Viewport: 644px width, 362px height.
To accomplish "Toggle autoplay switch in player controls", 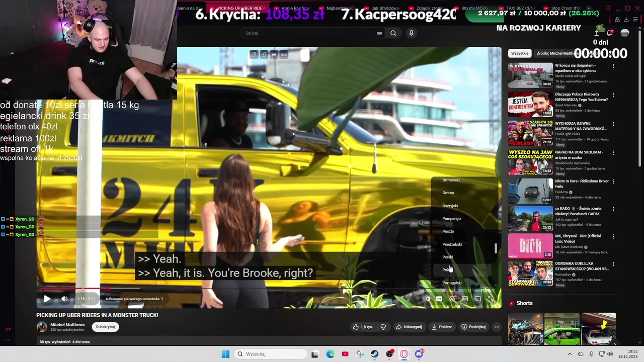I will 427,299.
